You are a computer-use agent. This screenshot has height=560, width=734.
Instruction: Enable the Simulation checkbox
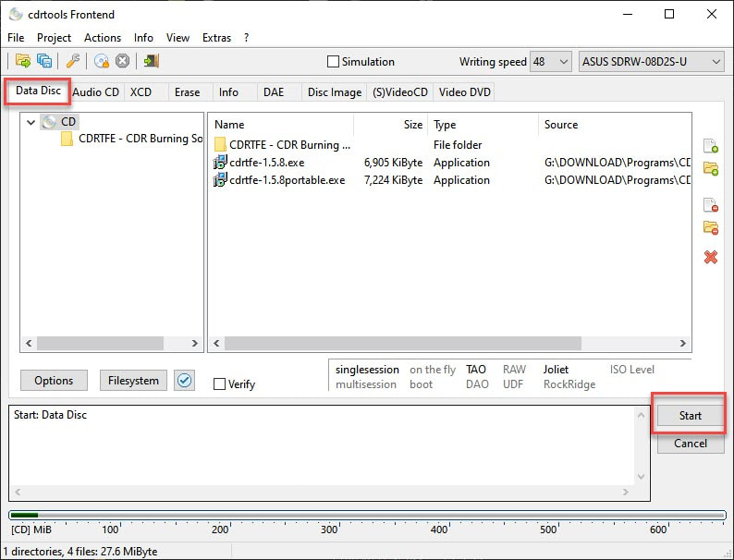click(x=333, y=61)
